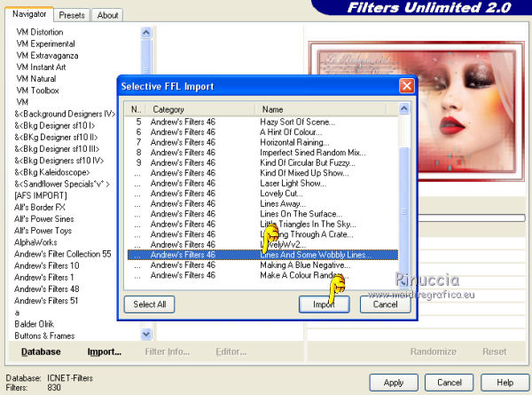
Task: Select 'Imperfect Sined Random Mix...' row
Action: coord(262,152)
